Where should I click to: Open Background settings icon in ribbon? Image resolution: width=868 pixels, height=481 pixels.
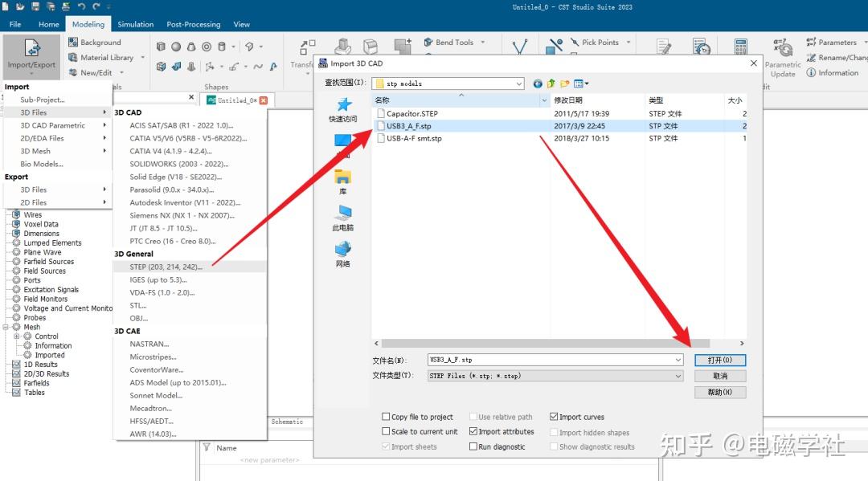click(72, 42)
